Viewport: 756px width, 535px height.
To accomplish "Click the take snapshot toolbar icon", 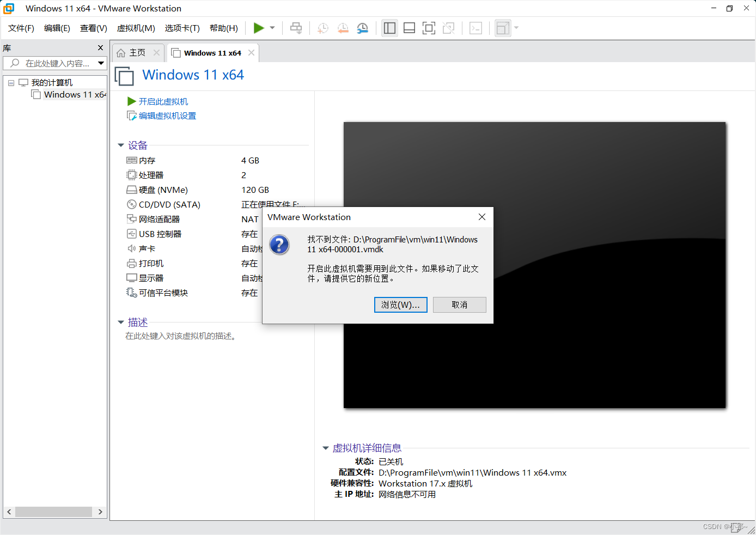I will click(x=323, y=28).
